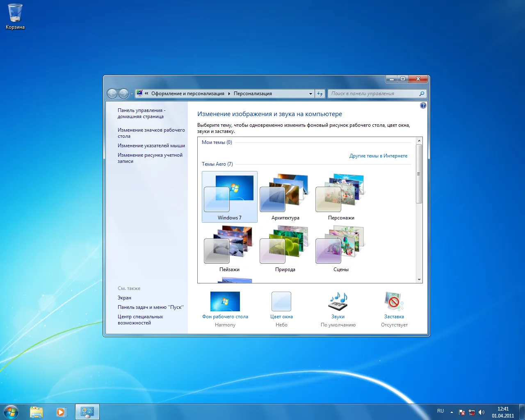Image resolution: width=525 pixels, height=420 pixels.
Task: Open Центр специальных возможностей link
Action: point(140,320)
